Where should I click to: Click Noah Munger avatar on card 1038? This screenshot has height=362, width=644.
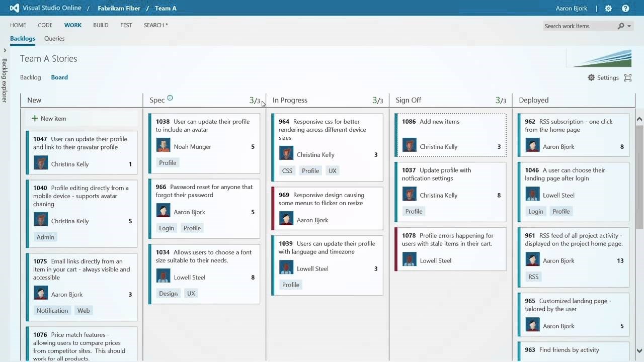pos(163,145)
